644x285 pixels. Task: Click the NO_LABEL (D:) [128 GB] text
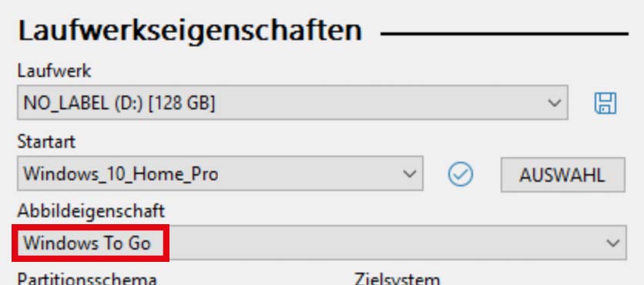[x=119, y=103]
